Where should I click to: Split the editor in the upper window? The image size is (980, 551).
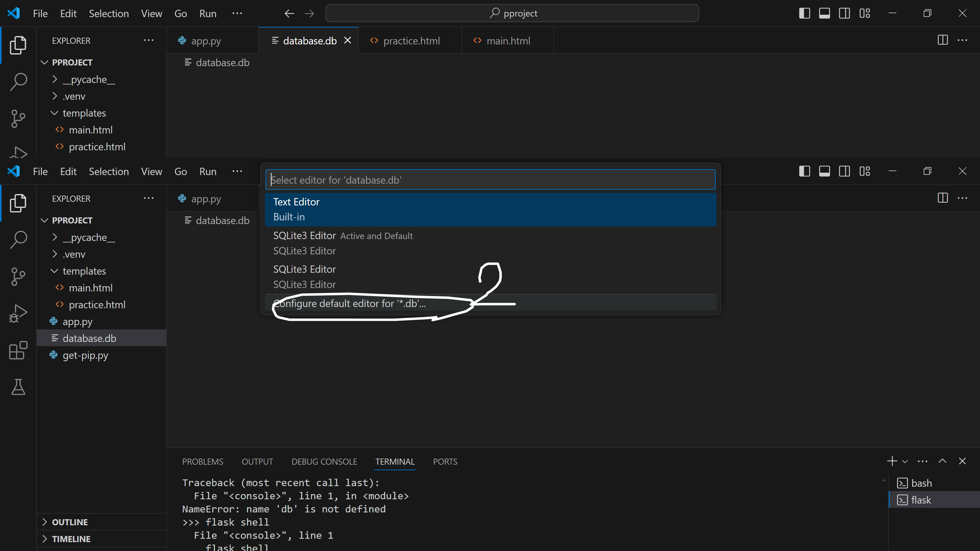click(x=943, y=40)
